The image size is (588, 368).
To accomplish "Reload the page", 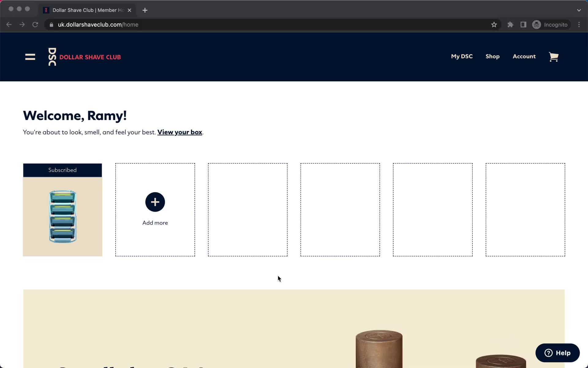I will click(35, 25).
